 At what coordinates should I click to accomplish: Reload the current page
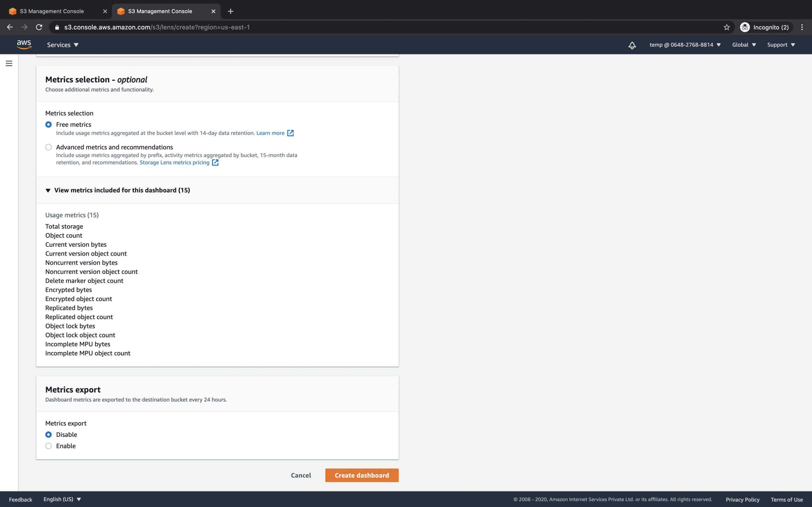(x=39, y=27)
